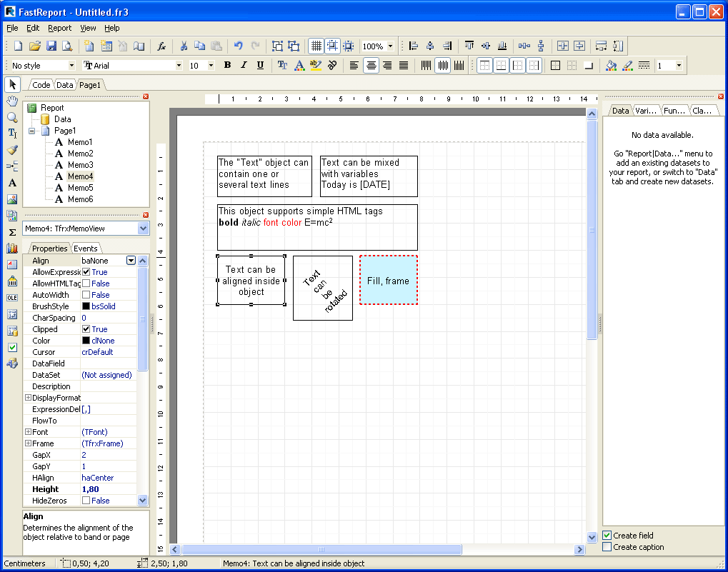Select Memo1 in the report tree
This screenshot has height=572, width=728.
tap(80, 142)
